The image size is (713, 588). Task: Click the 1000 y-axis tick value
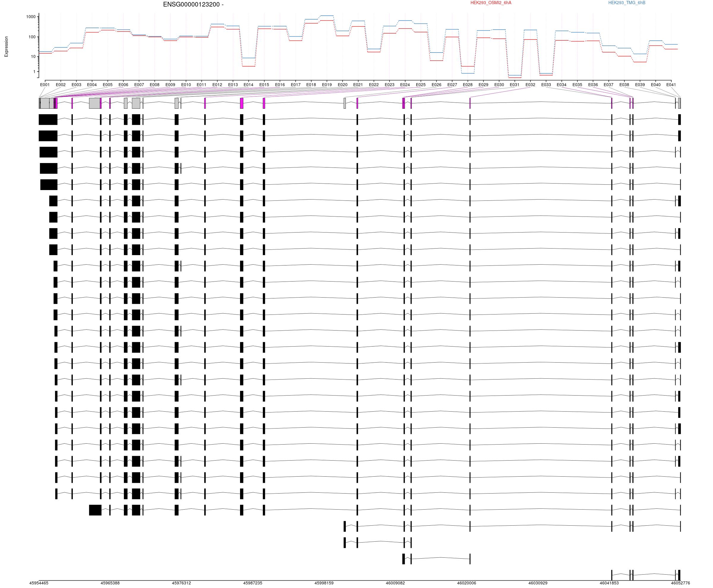pyautogui.click(x=31, y=17)
